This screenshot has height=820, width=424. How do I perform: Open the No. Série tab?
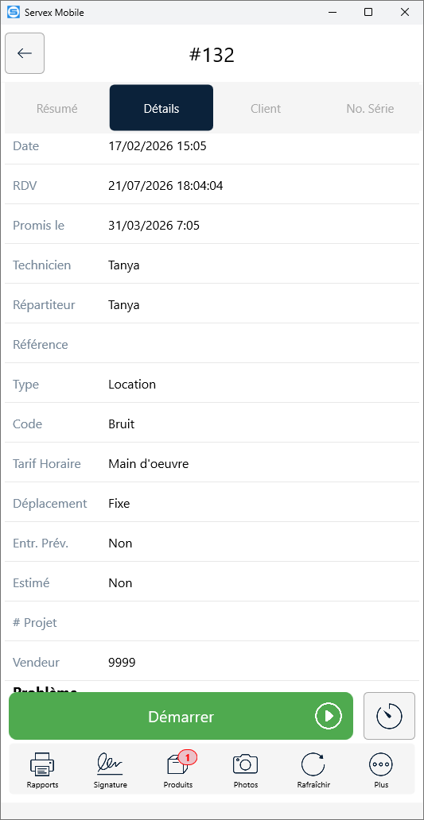click(370, 109)
